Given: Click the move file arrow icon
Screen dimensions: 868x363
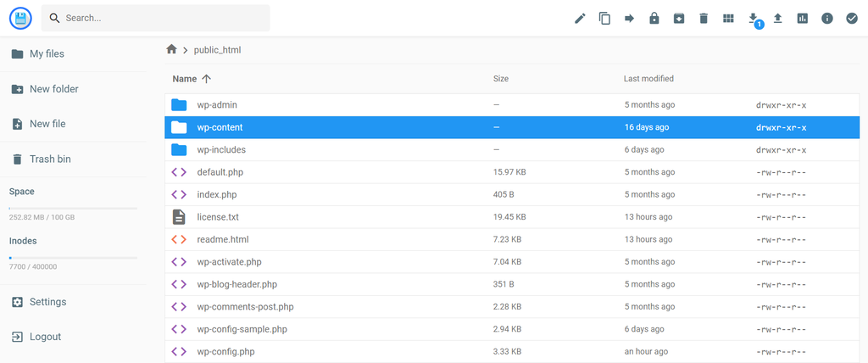Looking at the screenshot, I should 629,19.
